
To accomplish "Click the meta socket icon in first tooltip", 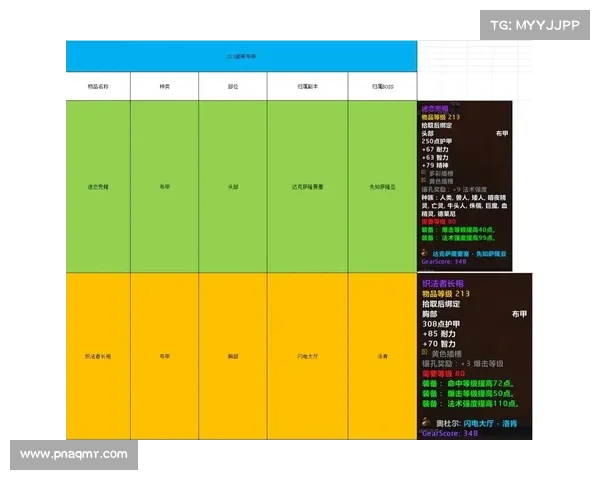I will pyautogui.click(x=425, y=171).
